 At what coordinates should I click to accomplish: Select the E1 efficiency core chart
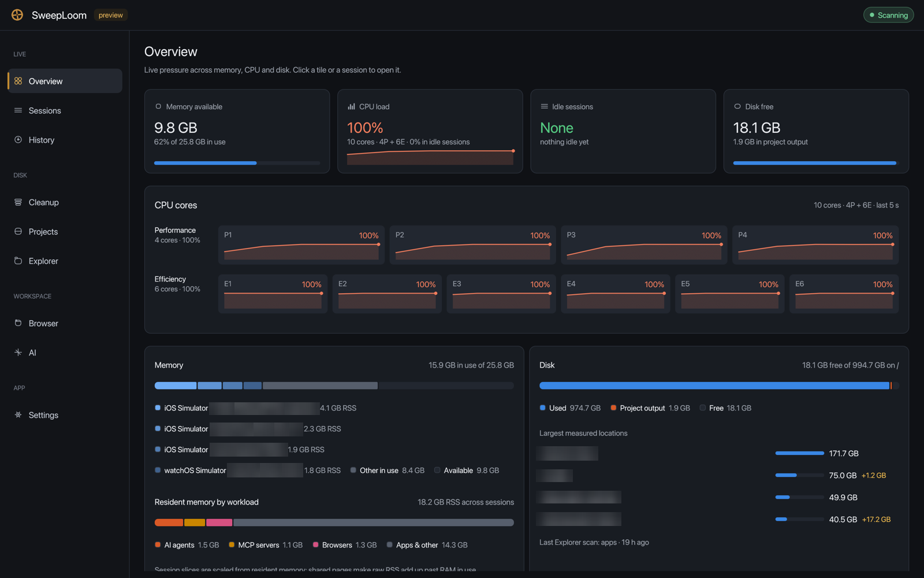[273, 294]
